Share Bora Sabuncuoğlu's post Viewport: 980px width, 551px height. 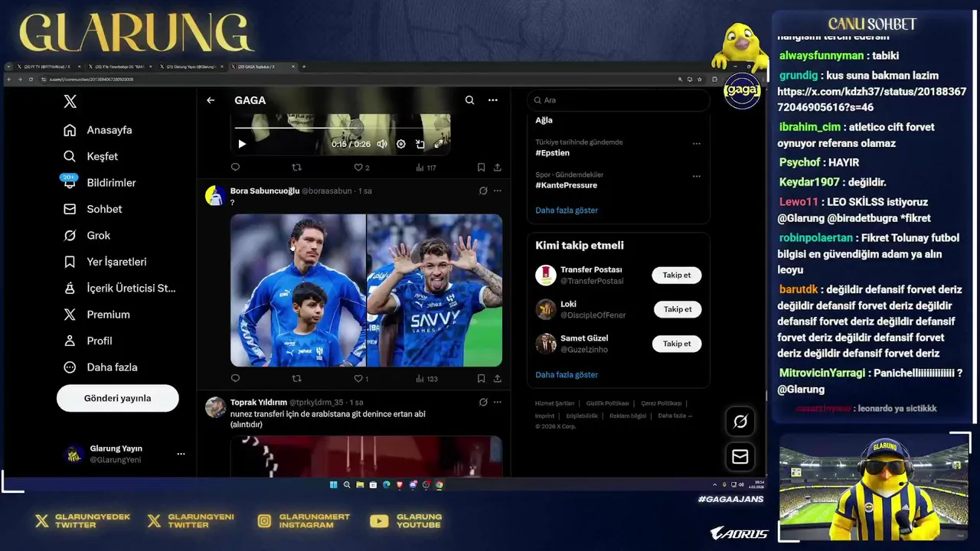(497, 378)
